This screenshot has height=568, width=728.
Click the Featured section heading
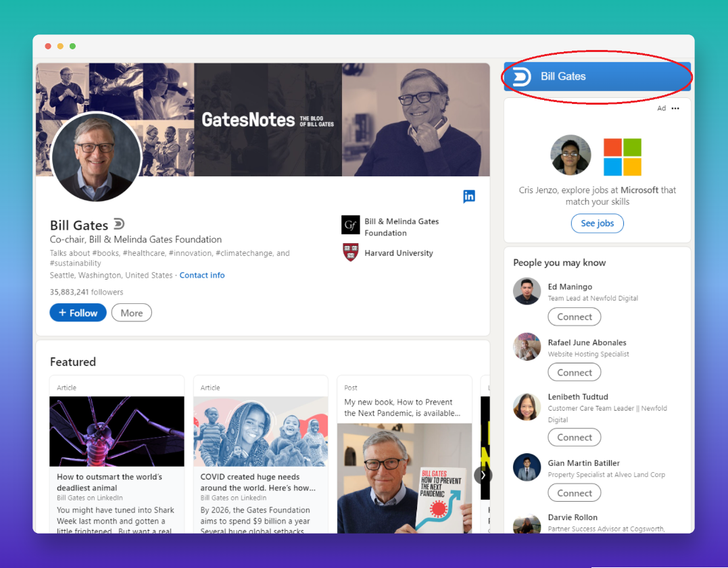73,362
